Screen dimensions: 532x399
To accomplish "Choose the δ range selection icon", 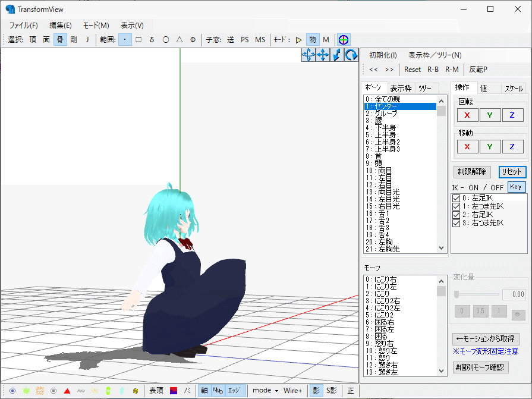I will tap(152, 40).
